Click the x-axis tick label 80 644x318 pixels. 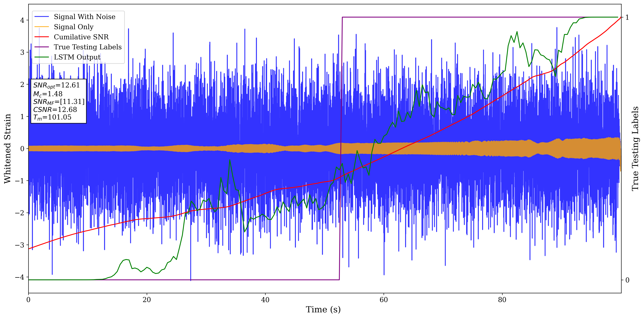point(502,300)
